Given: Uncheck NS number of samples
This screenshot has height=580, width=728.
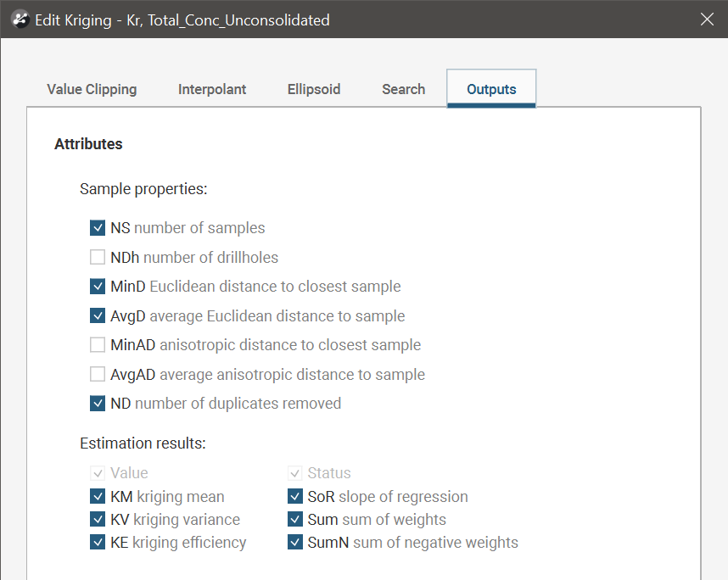Looking at the screenshot, I should point(98,228).
